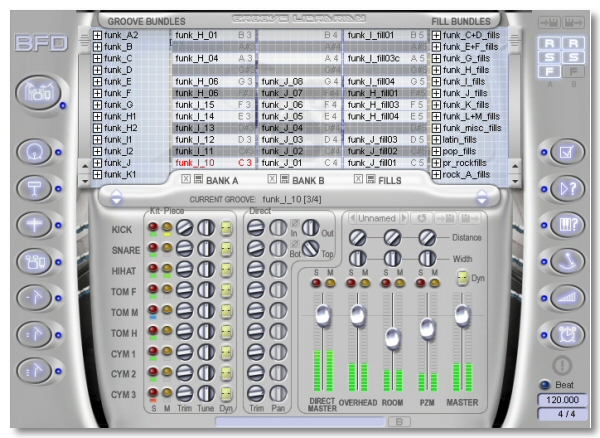
Task: Open the velocity ramp icon button
Action: tap(567, 298)
